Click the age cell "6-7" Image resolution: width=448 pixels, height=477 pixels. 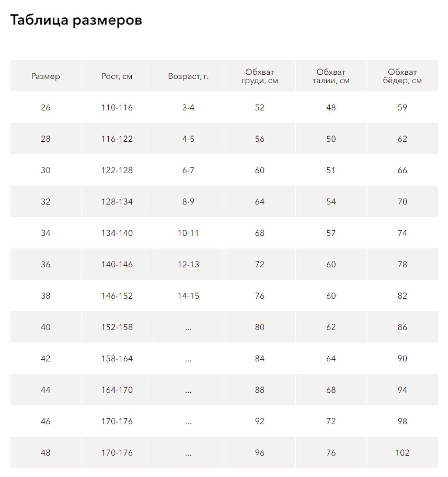click(x=188, y=170)
